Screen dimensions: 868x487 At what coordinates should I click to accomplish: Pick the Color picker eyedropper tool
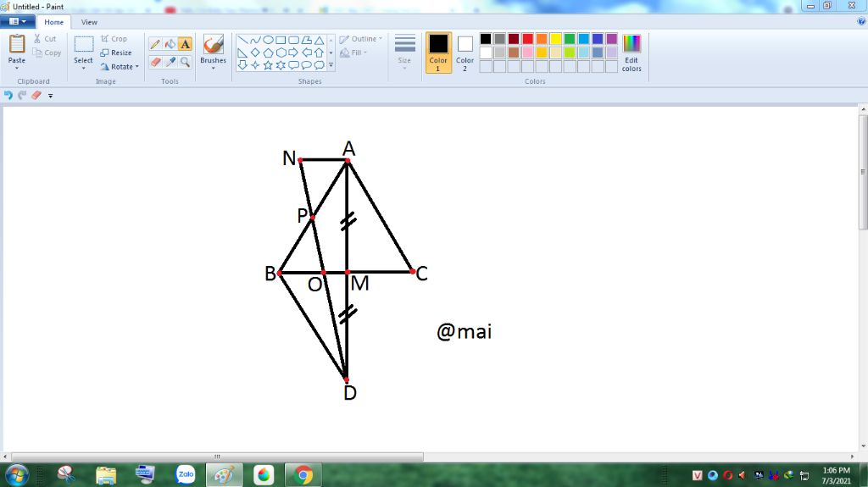click(170, 62)
